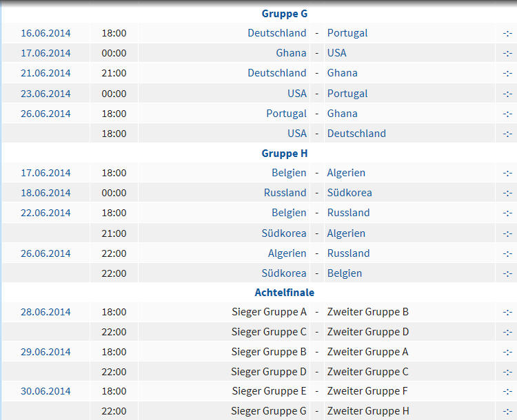The image size is (517, 420).
Task: Click the 22.06.2014 date link
Action: pos(45,213)
